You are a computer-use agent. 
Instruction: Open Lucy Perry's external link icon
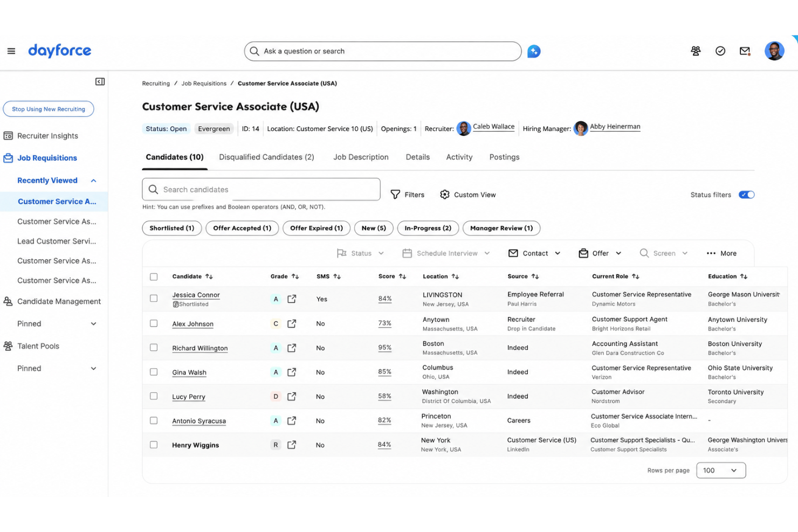click(292, 396)
